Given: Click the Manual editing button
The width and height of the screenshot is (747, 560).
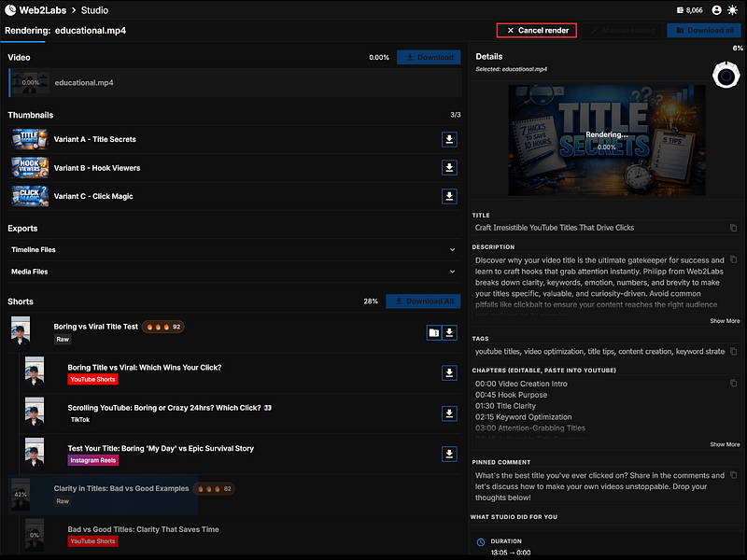Looking at the screenshot, I should click(623, 31).
